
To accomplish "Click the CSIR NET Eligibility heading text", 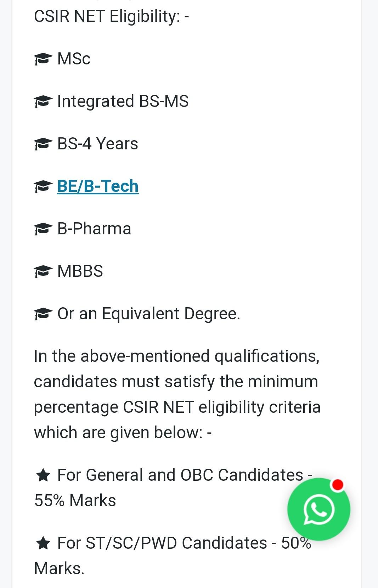I will (x=111, y=16).
